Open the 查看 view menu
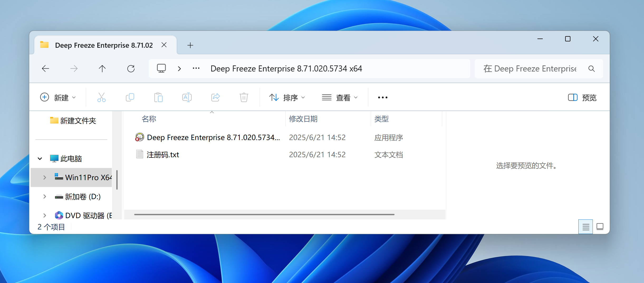 point(340,98)
